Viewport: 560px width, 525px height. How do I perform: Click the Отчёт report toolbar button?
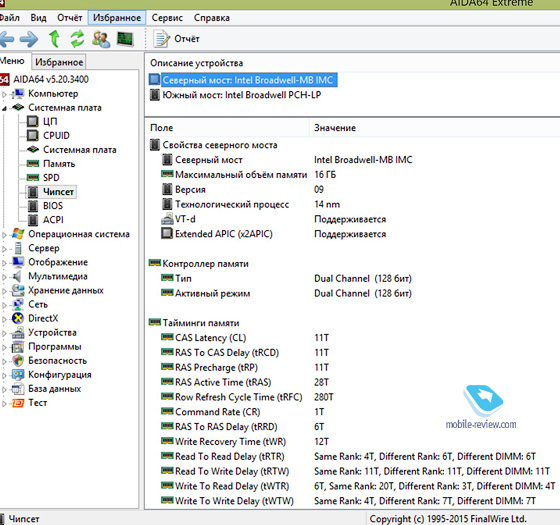[x=176, y=39]
